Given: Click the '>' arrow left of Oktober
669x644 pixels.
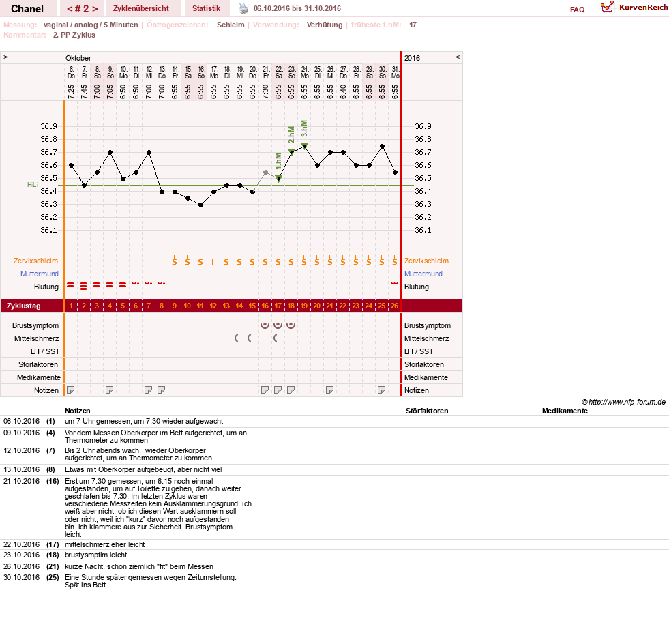Looking at the screenshot, I should click(x=5, y=57).
